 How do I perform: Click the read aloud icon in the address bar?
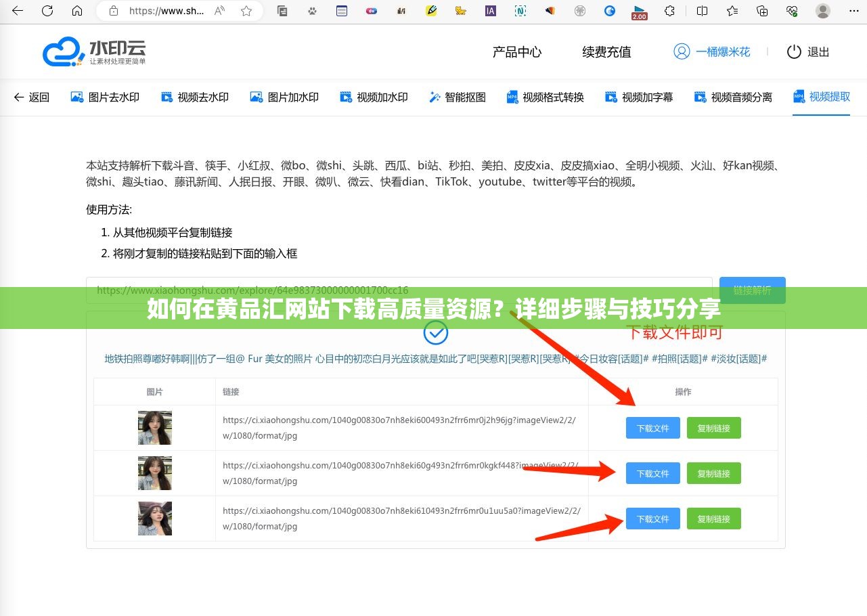pyautogui.click(x=219, y=11)
